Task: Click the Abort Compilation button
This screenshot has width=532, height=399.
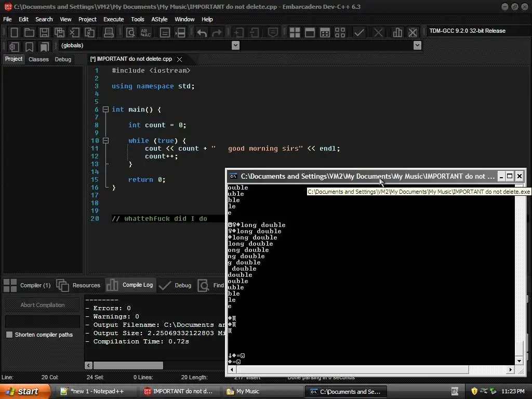Action: tap(43, 305)
